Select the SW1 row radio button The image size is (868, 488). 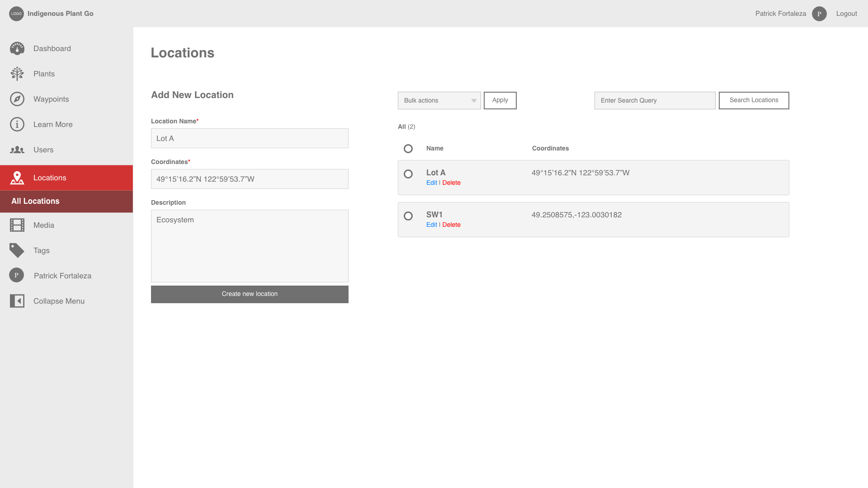(408, 216)
